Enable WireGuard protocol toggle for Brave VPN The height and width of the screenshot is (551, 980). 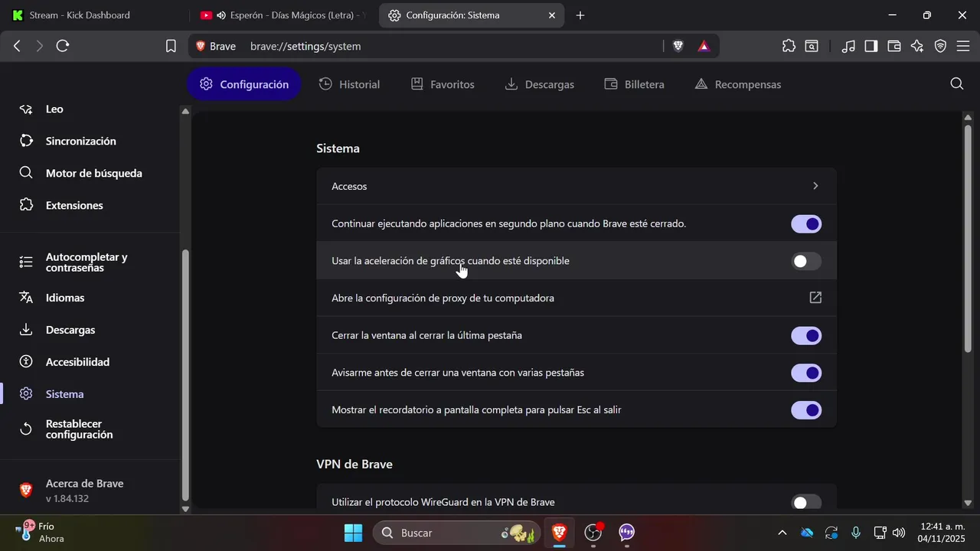pos(806,502)
